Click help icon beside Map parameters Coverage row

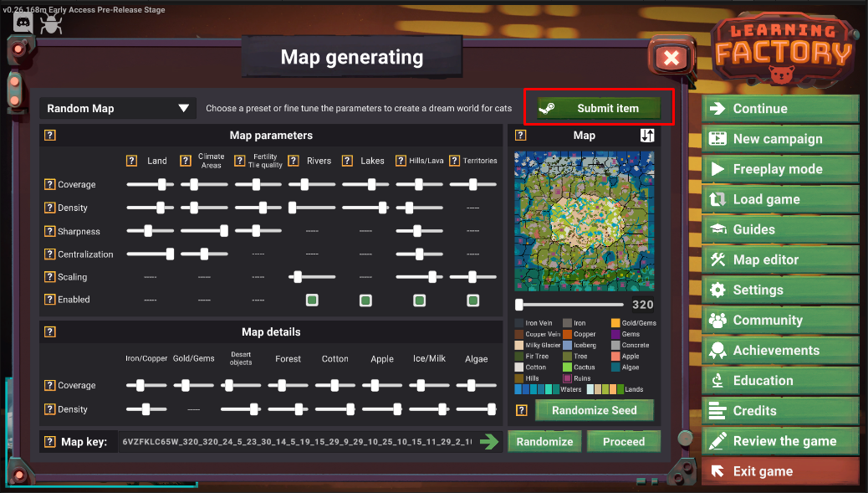point(50,184)
